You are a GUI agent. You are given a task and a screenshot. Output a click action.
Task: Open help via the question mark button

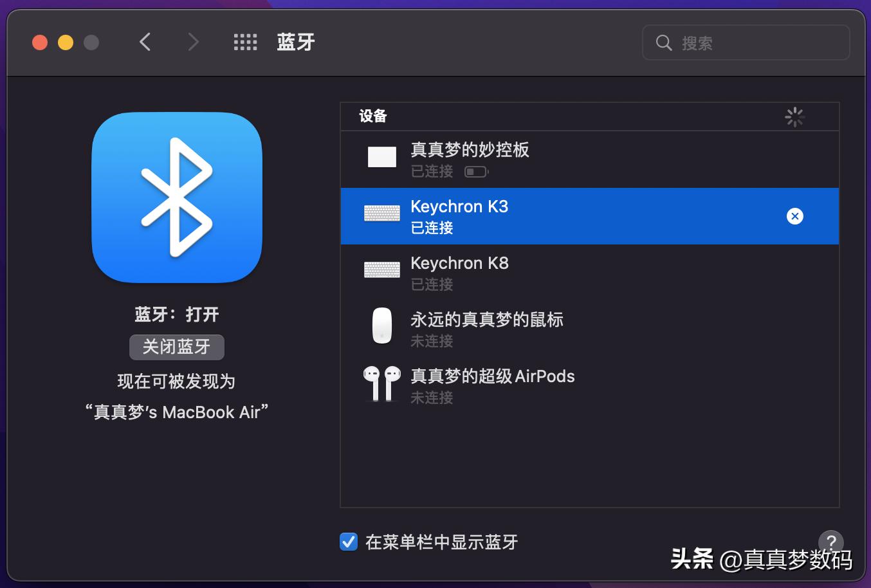pyautogui.click(x=830, y=542)
